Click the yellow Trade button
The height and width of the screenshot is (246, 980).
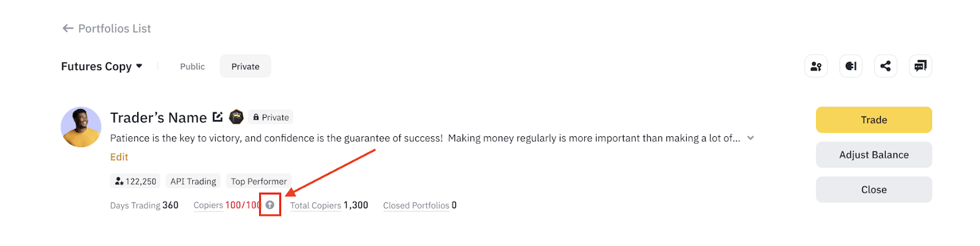coord(874,120)
